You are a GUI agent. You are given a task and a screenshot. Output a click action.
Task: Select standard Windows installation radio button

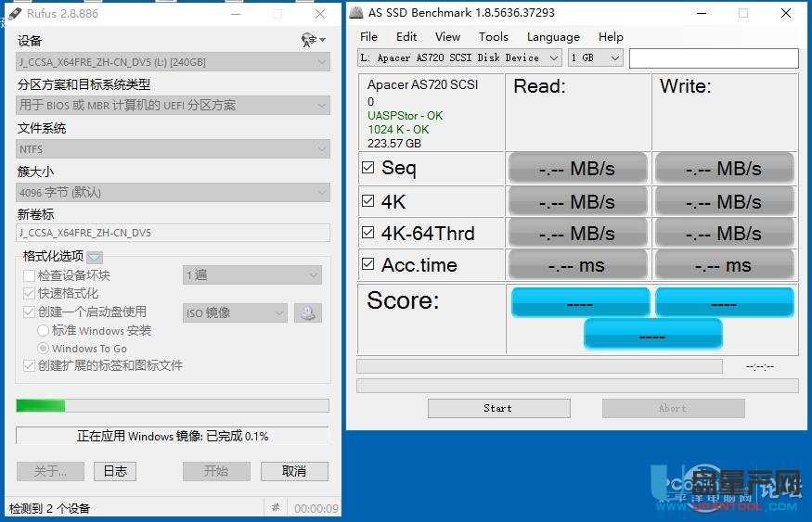(44, 331)
